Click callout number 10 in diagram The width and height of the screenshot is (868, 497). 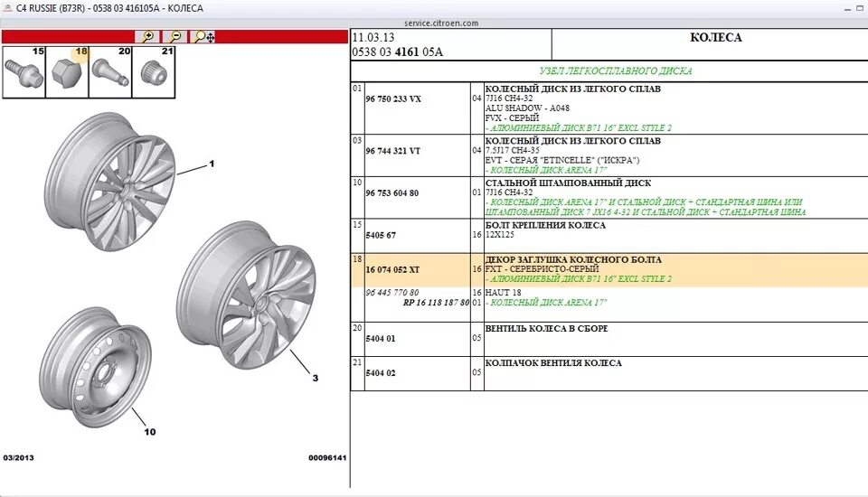[150, 432]
